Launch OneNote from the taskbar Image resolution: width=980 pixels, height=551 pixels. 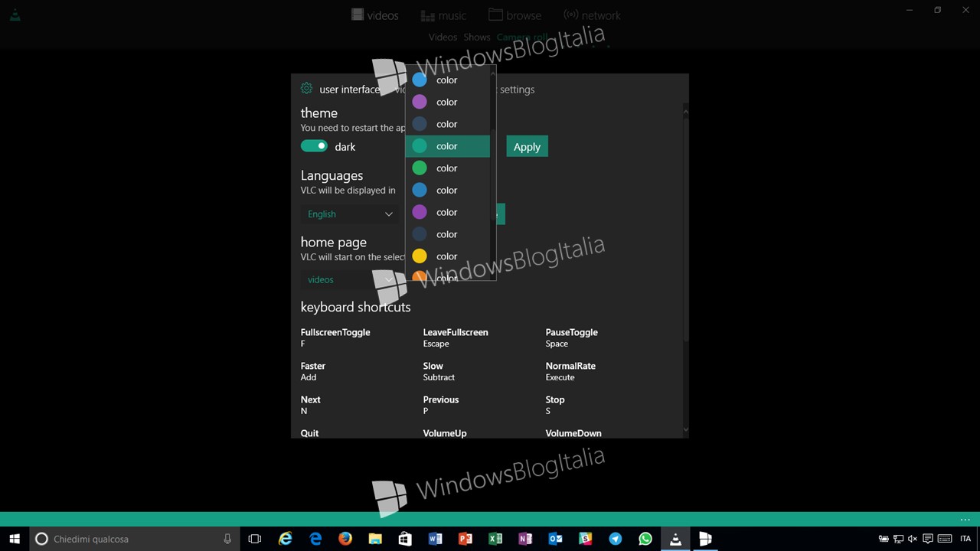point(525,539)
